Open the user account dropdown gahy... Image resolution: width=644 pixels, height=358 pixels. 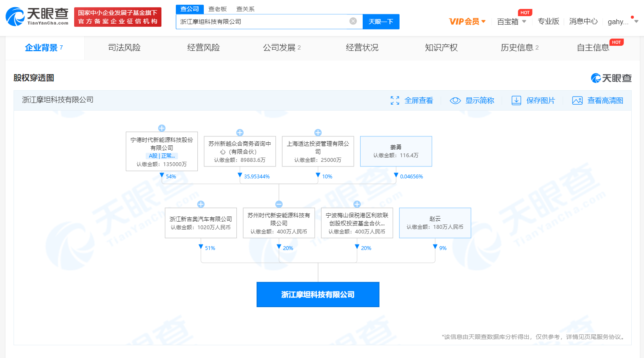click(x=622, y=22)
